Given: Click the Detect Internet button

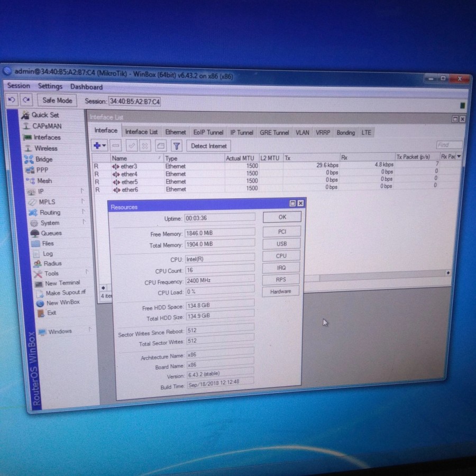Looking at the screenshot, I should [x=208, y=146].
